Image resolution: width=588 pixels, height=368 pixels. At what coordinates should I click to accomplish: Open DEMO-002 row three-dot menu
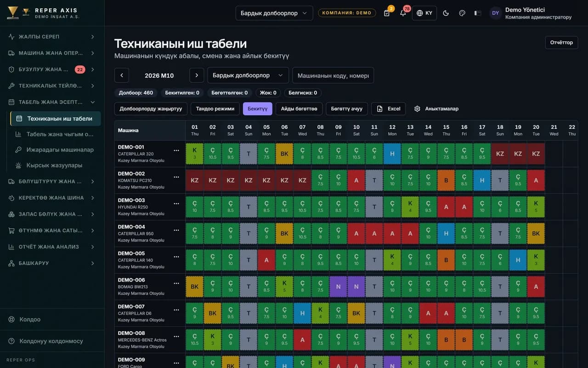click(x=176, y=177)
